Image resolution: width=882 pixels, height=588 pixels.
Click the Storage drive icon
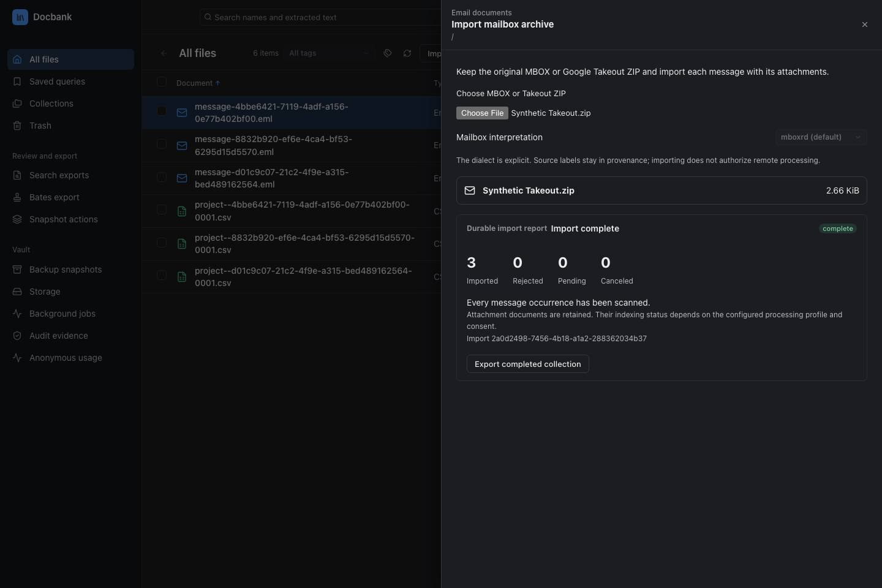[17, 292]
